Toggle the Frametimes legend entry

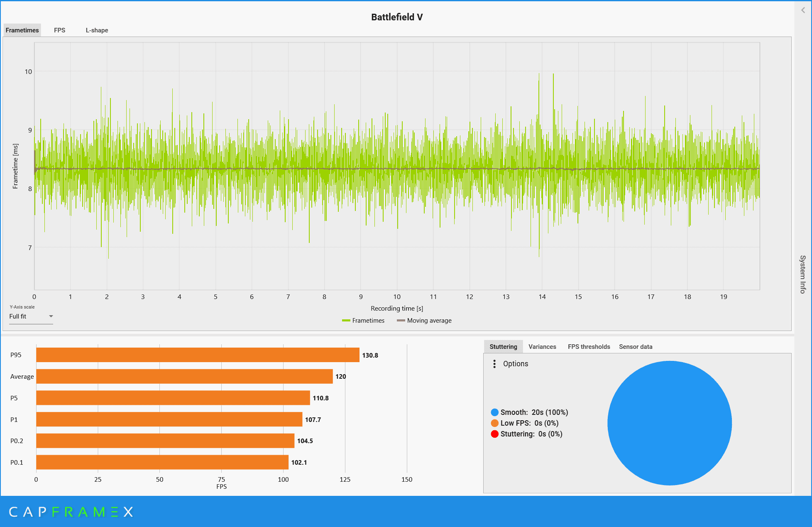tap(363, 321)
